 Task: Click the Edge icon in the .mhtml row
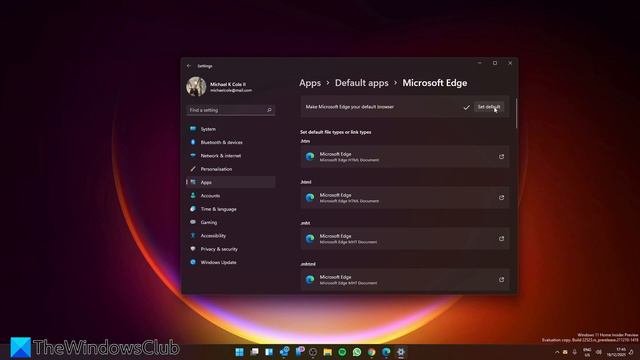[x=310, y=280]
